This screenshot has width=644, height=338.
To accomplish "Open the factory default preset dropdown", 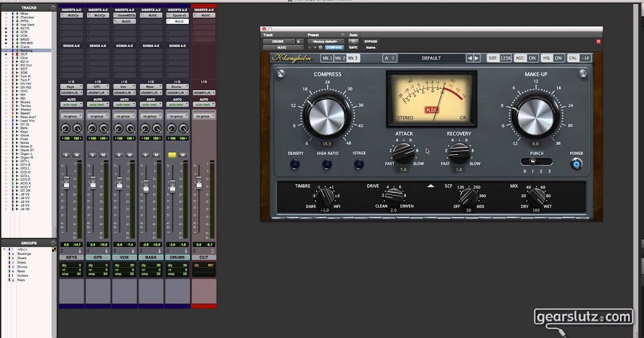I will 326,41.
